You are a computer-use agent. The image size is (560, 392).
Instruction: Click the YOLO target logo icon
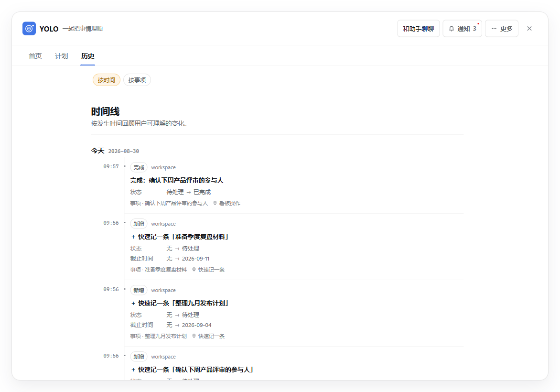(29, 29)
